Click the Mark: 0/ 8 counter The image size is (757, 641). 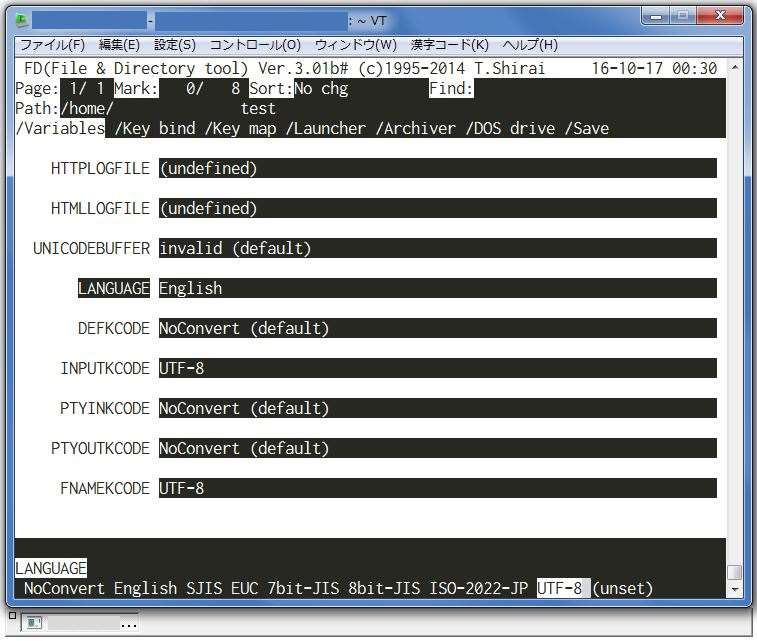(177, 88)
